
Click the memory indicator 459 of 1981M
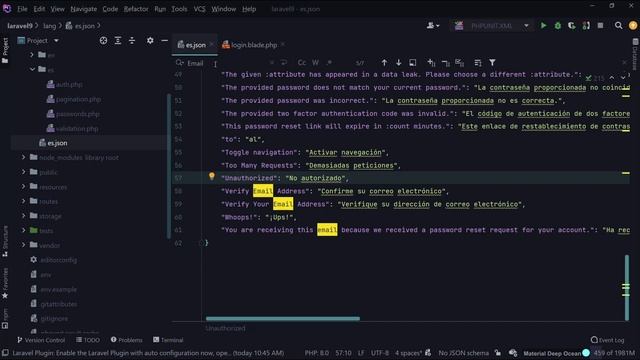(x=614, y=353)
